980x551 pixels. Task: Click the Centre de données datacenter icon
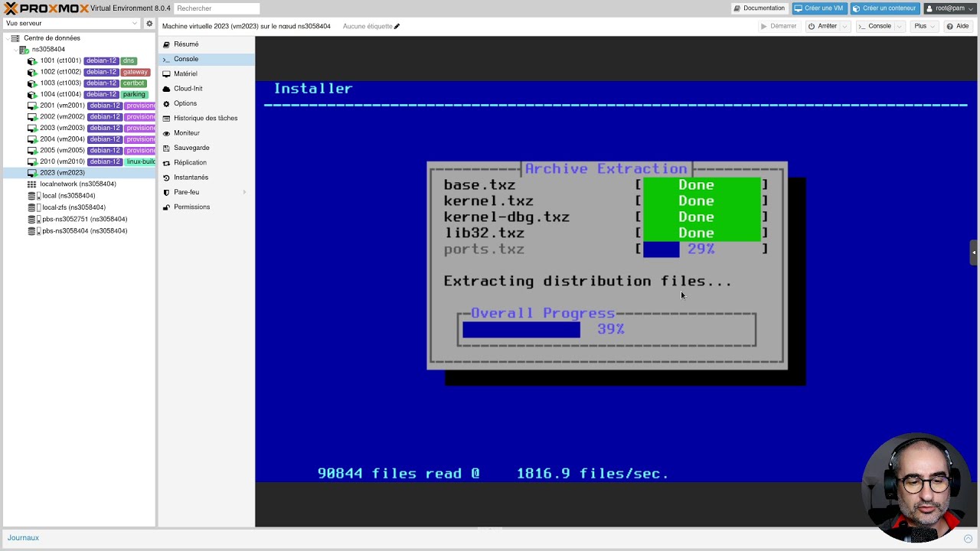(15, 38)
